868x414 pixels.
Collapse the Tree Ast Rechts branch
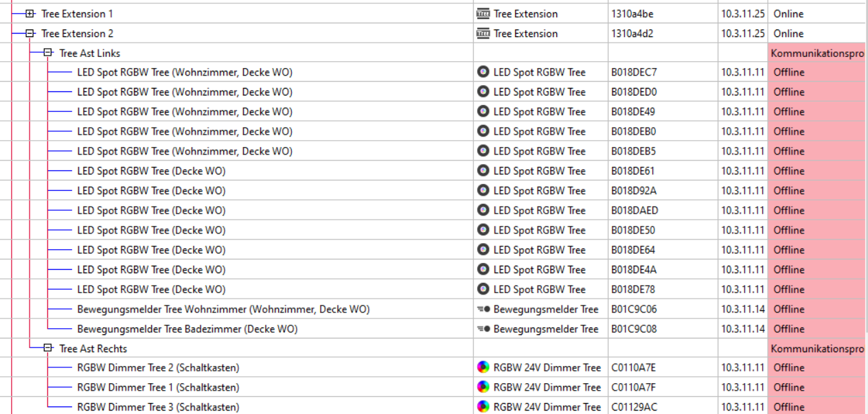(x=47, y=349)
